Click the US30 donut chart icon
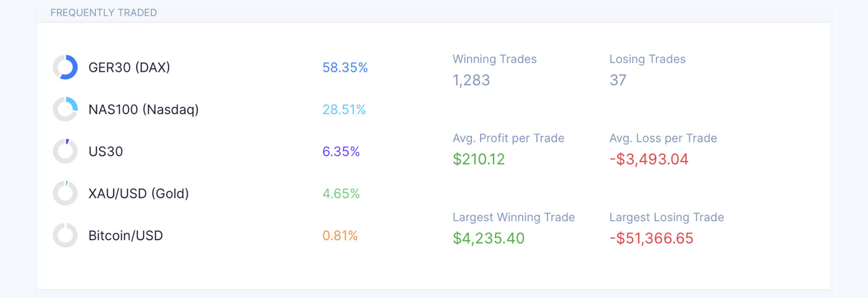This screenshot has width=868, height=298. (65, 151)
